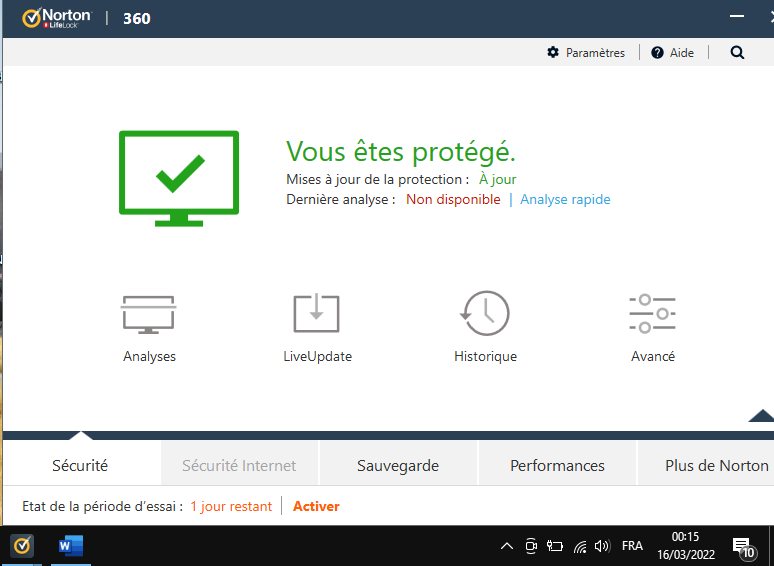Image resolution: width=774 pixels, height=566 pixels.
Task: Open the Historique clock icon
Action: pyautogui.click(x=485, y=313)
